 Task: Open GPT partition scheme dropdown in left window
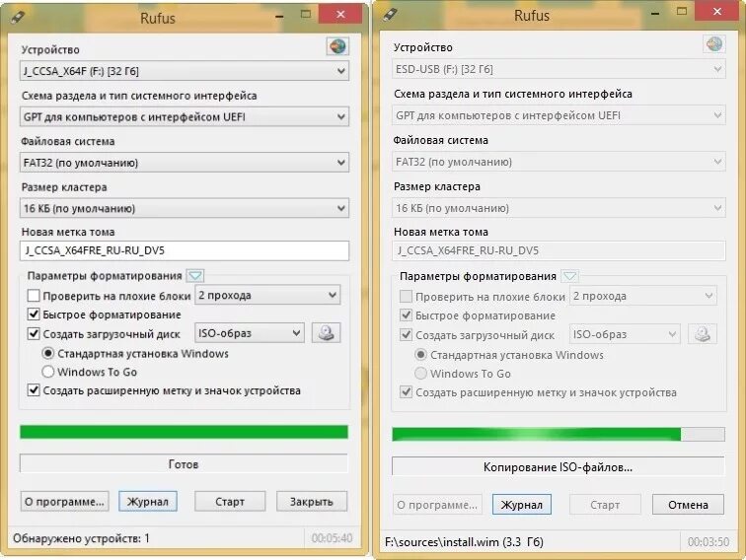185,116
